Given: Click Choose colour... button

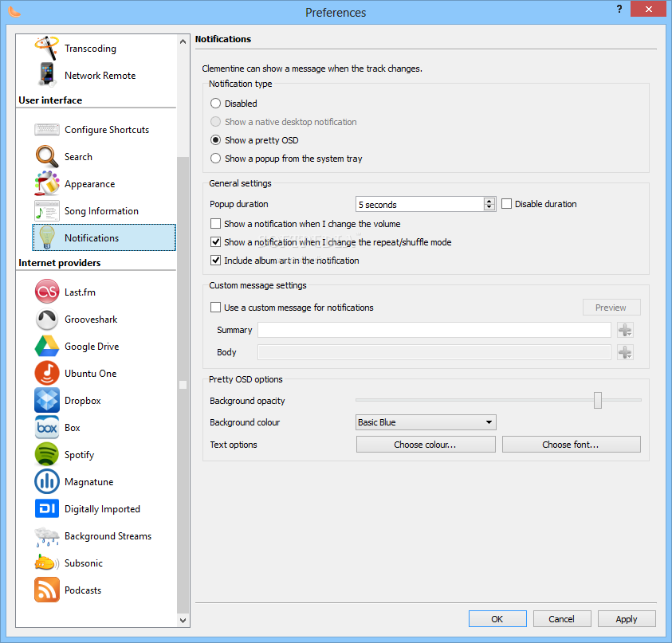Looking at the screenshot, I should (x=426, y=445).
